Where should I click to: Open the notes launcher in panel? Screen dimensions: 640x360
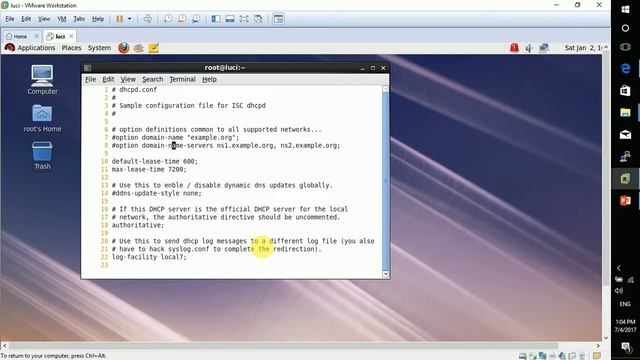pyautogui.click(x=153, y=48)
